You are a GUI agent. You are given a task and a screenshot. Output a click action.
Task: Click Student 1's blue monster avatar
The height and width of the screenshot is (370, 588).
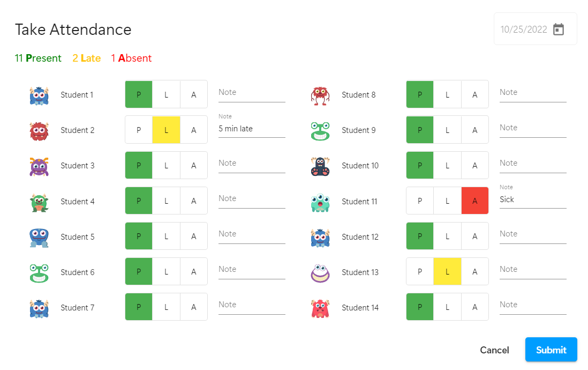click(39, 95)
